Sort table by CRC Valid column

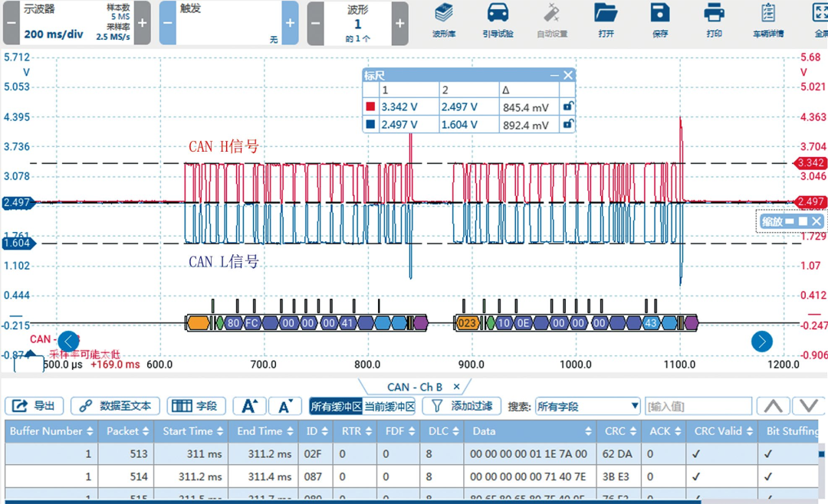723,431
